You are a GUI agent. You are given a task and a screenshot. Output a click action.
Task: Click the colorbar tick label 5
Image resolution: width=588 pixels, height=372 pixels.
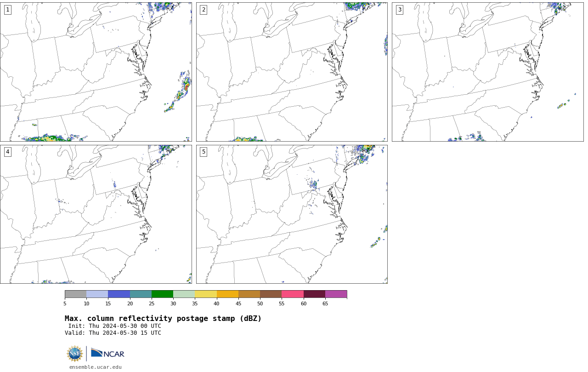pyautogui.click(x=65, y=303)
